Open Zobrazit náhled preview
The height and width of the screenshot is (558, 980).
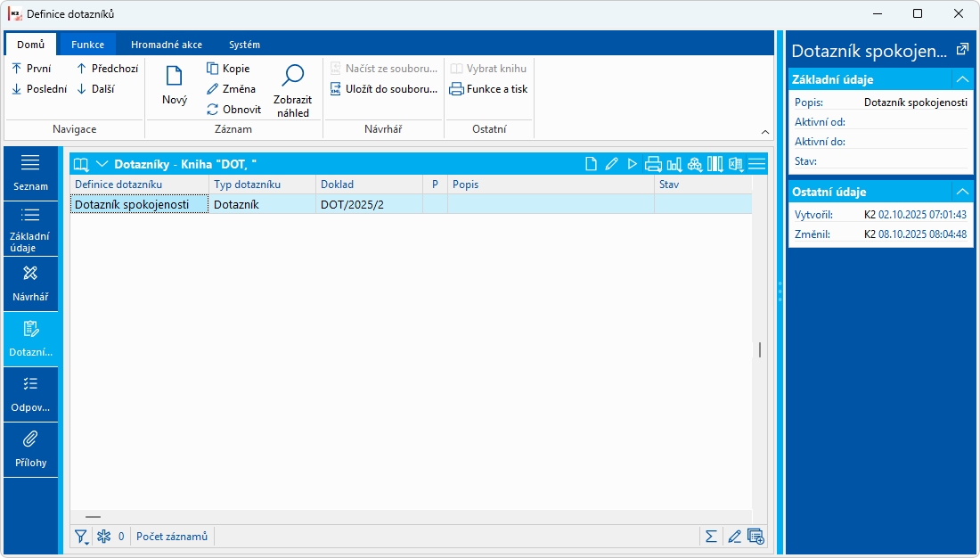[x=292, y=90]
